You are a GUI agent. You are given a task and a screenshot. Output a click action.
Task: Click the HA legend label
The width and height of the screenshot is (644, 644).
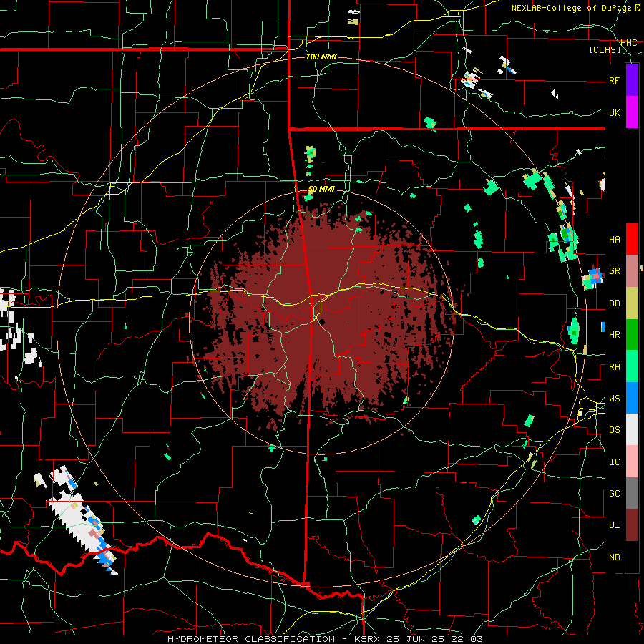pos(615,239)
